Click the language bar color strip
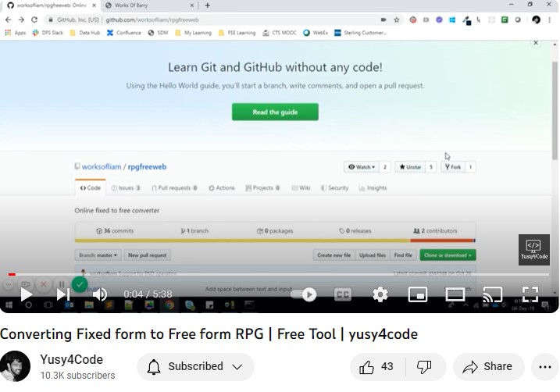 [x=275, y=241]
